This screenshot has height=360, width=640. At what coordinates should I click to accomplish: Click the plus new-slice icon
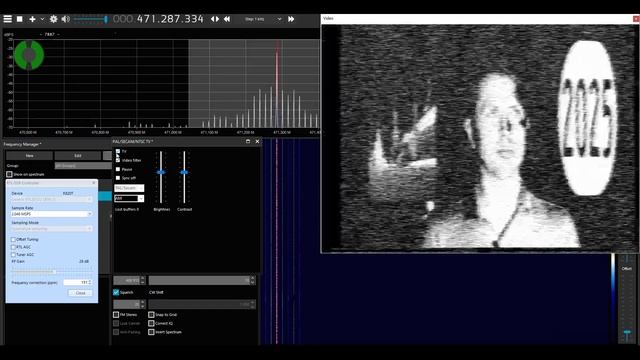pyautogui.click(x=32, y=19)
